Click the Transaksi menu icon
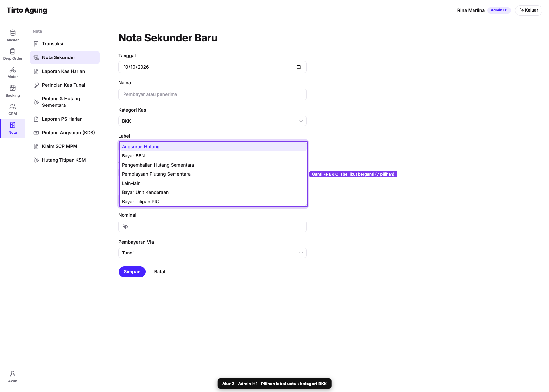Screen dimensions: 549x392 36,44
